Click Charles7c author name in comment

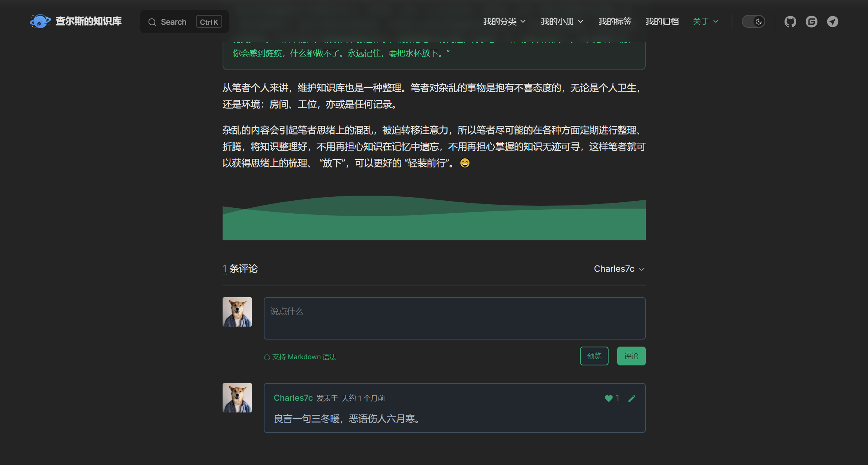pyautogui.click(x=293, y=398)
